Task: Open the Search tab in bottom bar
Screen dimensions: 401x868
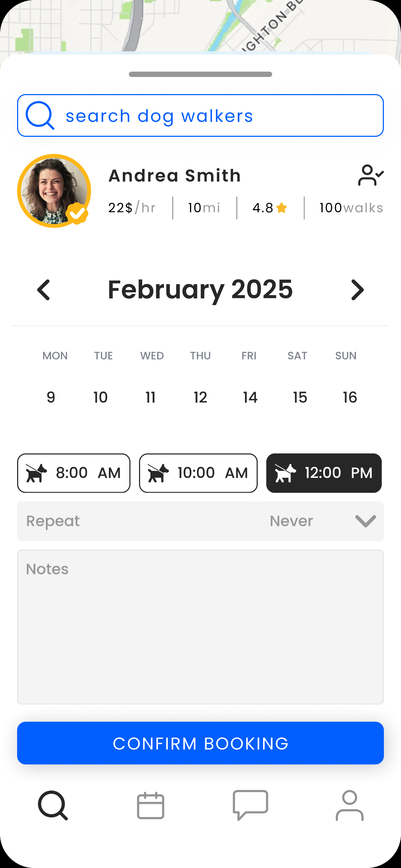Action: [53, 805]
